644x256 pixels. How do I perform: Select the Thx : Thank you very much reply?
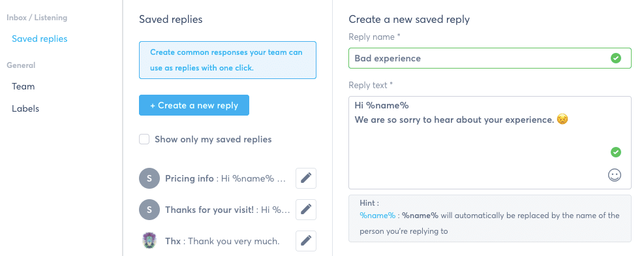222,241
